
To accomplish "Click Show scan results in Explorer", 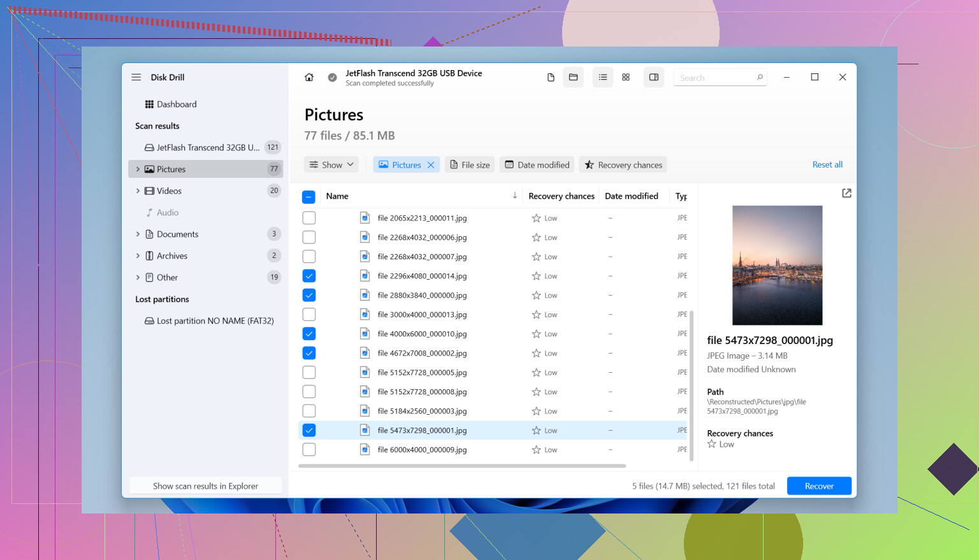I will (x=205, y=486).
